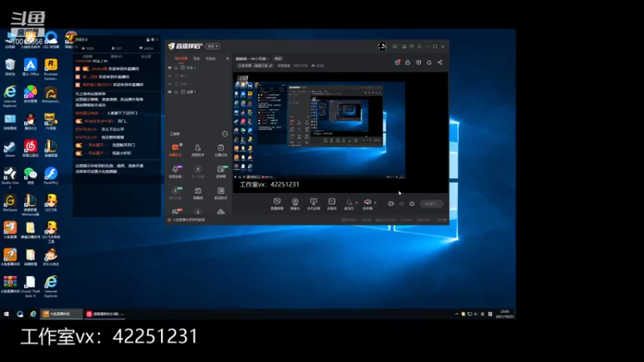Select the first scene tab highlighted in orange
The image size is (644, 362).
(181, 59)
